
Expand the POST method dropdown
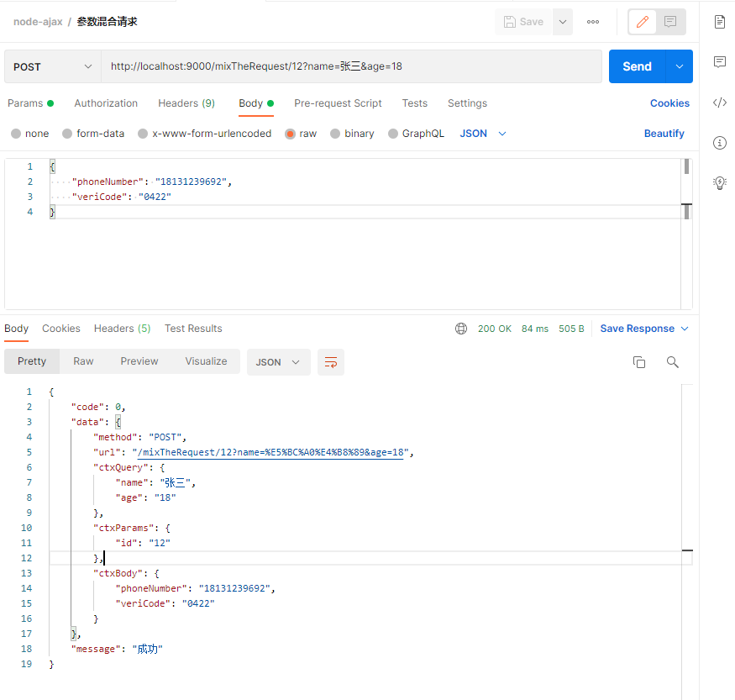coord(52,66)
